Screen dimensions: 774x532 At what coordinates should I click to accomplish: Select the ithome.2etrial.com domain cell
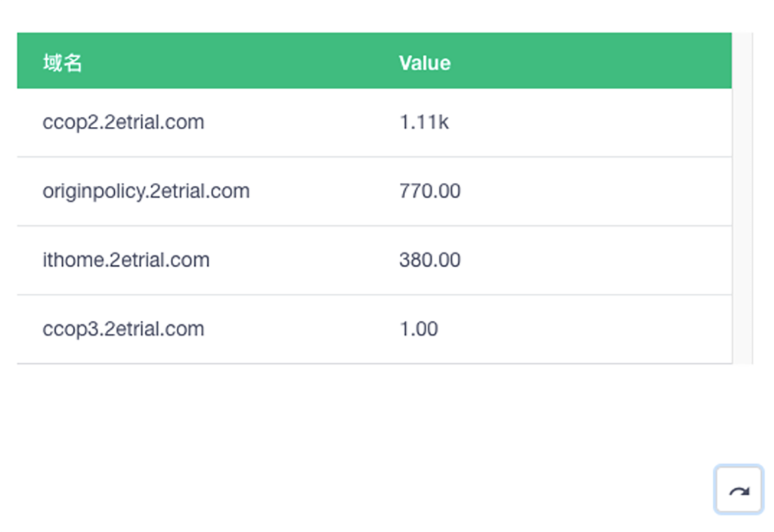pos(125,260)
